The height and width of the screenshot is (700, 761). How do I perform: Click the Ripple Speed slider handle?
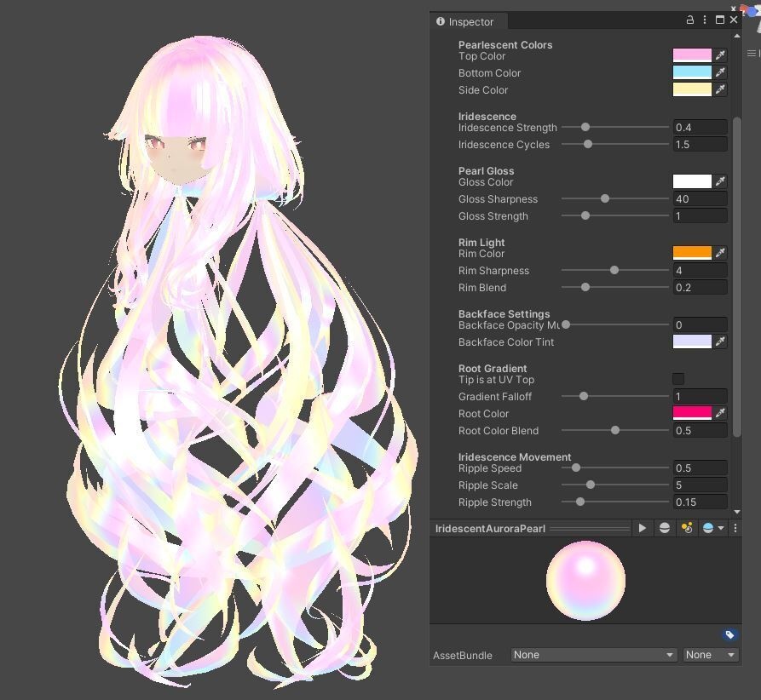tap(575, 468)
